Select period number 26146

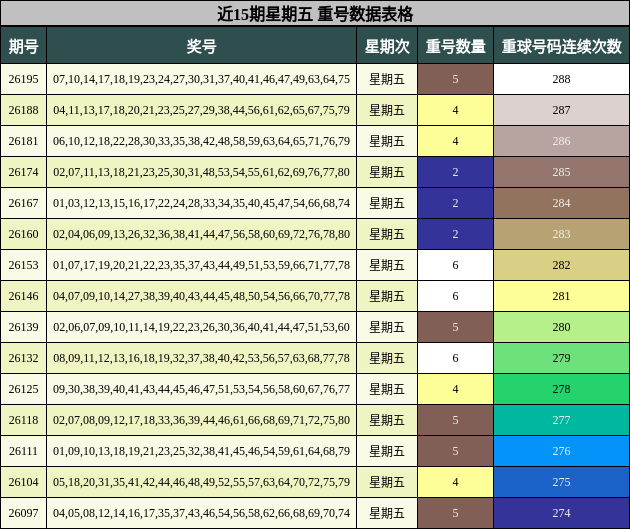23,296
